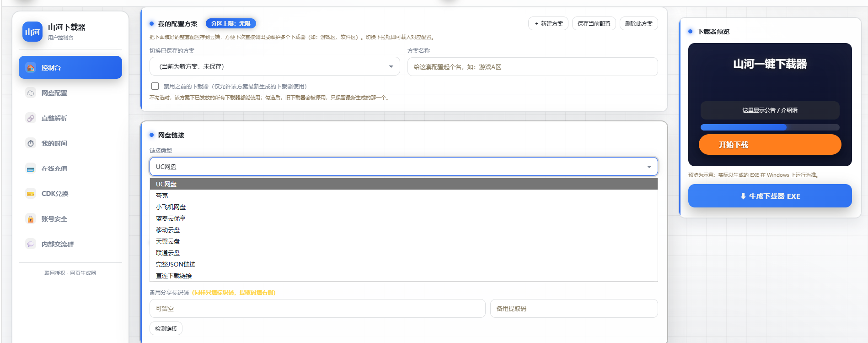Click the home icon beside 控制台
This screenshot has height=343, width=868.
click(x=31, y=68)
